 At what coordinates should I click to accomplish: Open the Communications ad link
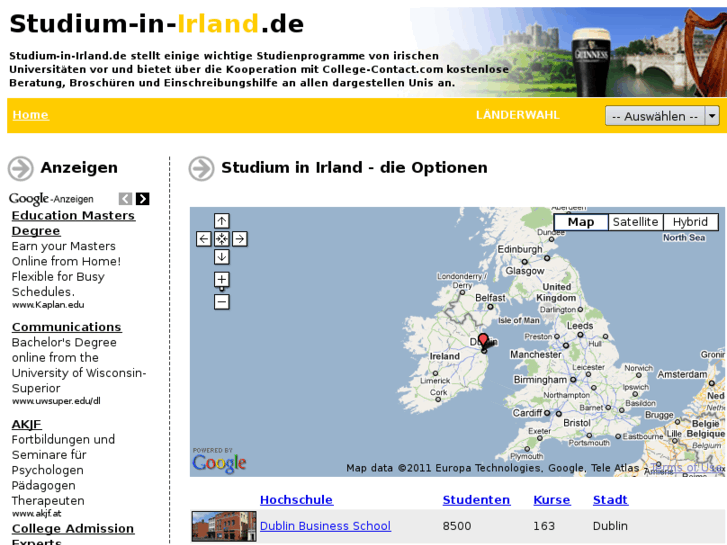[67, 327]
